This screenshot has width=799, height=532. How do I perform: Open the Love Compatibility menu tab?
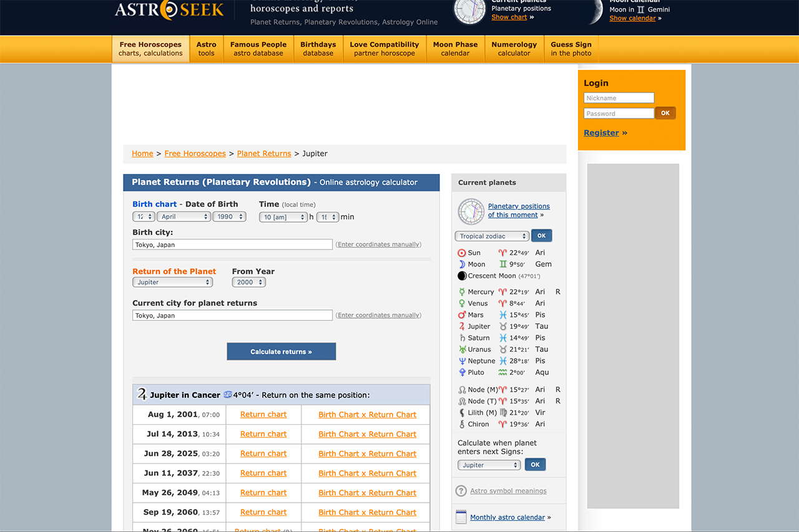click(x=385, y=49)
